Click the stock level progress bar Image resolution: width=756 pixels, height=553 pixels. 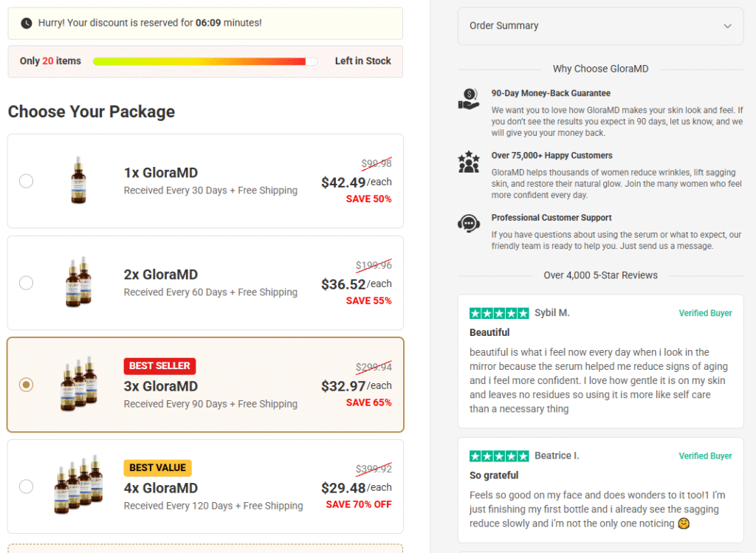(x=205, y=61)
